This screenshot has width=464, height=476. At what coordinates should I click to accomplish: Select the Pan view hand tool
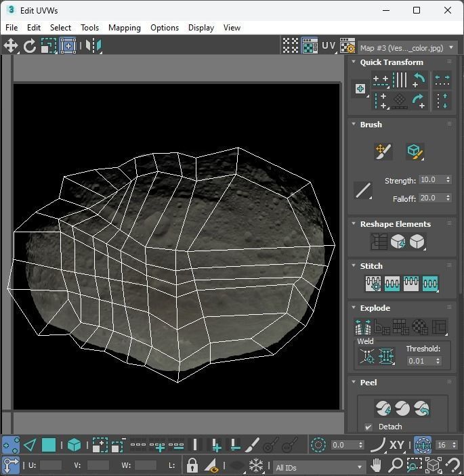pos(376,465)
